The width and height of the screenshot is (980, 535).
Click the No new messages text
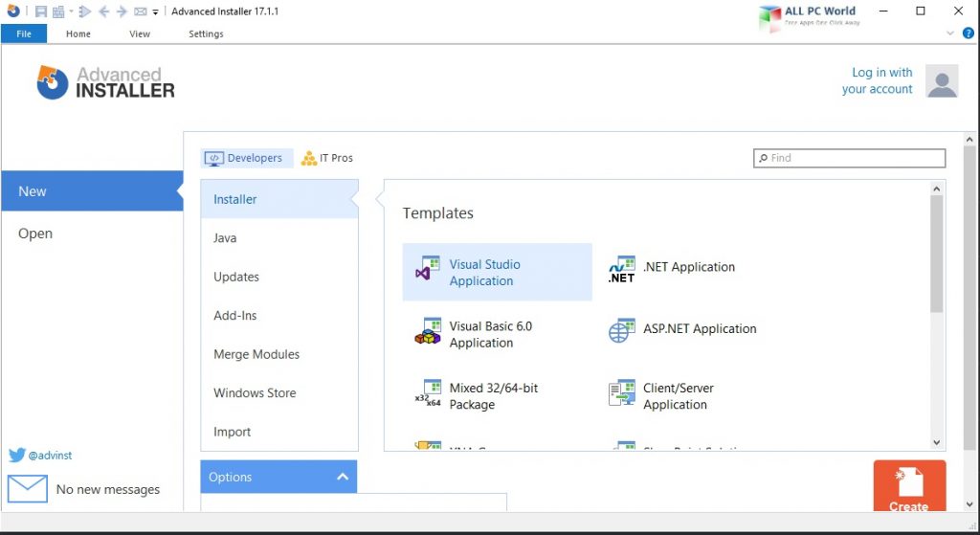pos(108,489)
